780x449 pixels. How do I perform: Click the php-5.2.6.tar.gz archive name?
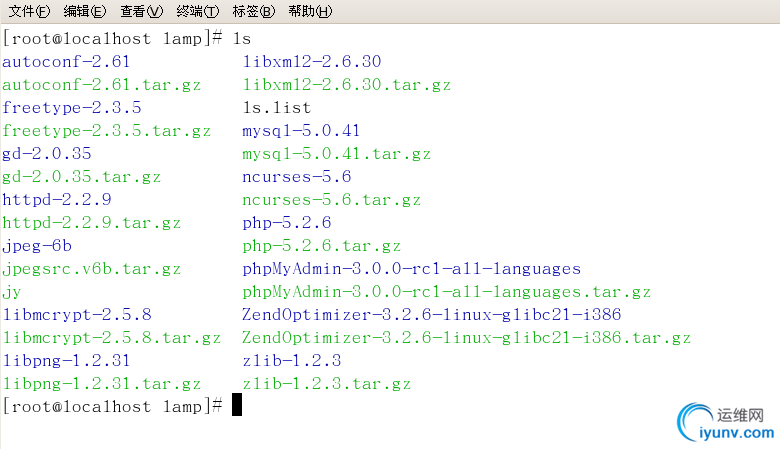pos(321,246)
